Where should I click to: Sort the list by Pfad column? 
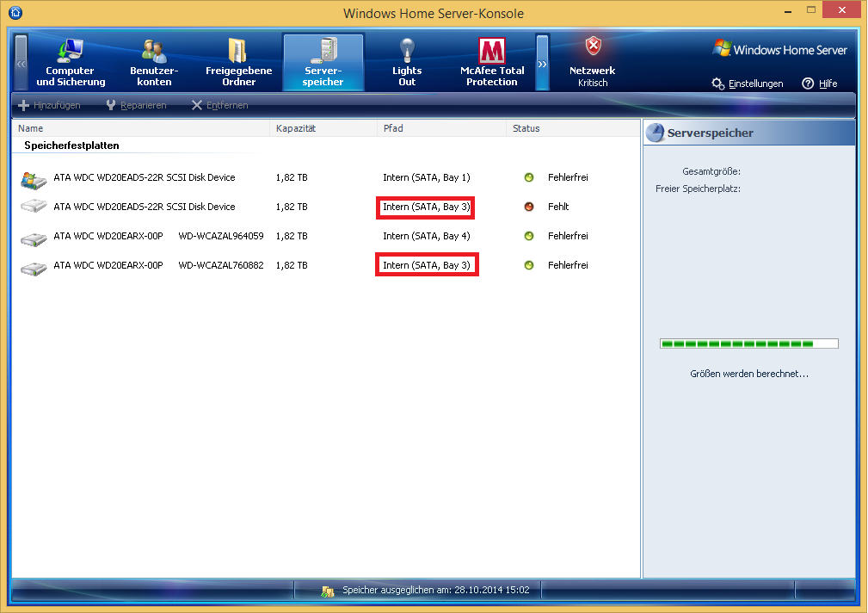pos(442,128)
